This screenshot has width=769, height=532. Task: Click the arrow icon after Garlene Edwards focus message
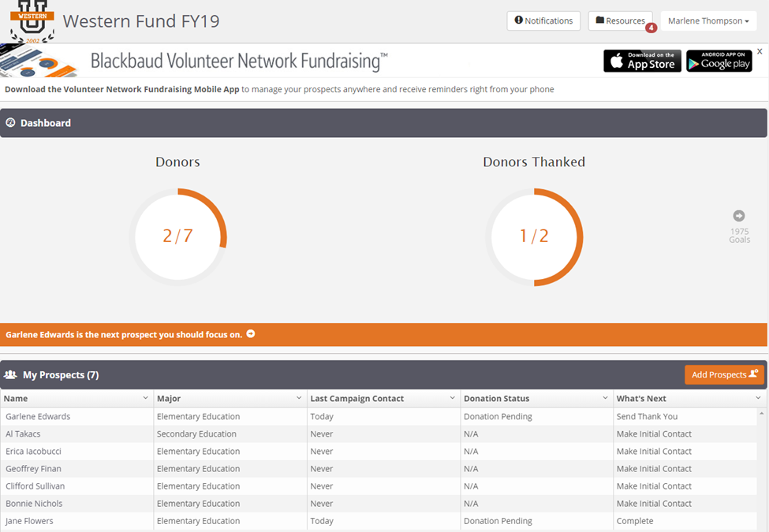[251, 333]
